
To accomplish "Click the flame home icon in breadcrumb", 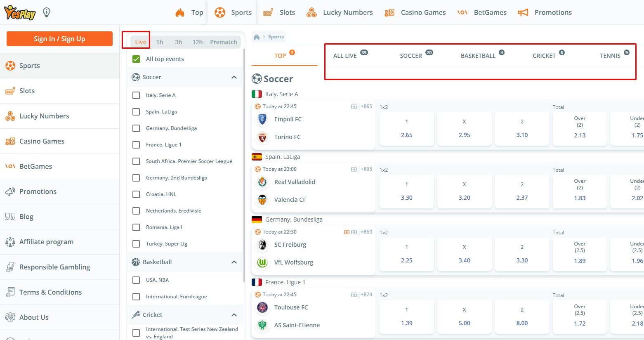I will tap(257, 37).
